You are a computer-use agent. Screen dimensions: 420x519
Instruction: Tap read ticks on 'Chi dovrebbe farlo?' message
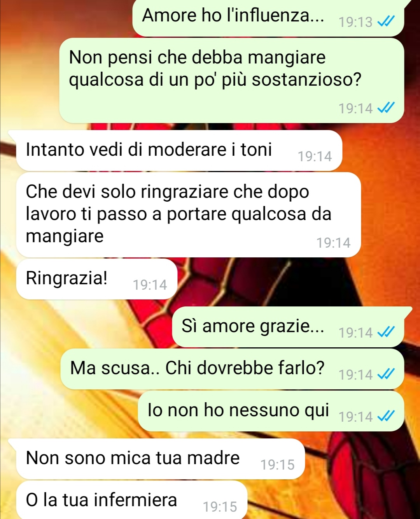386,374
